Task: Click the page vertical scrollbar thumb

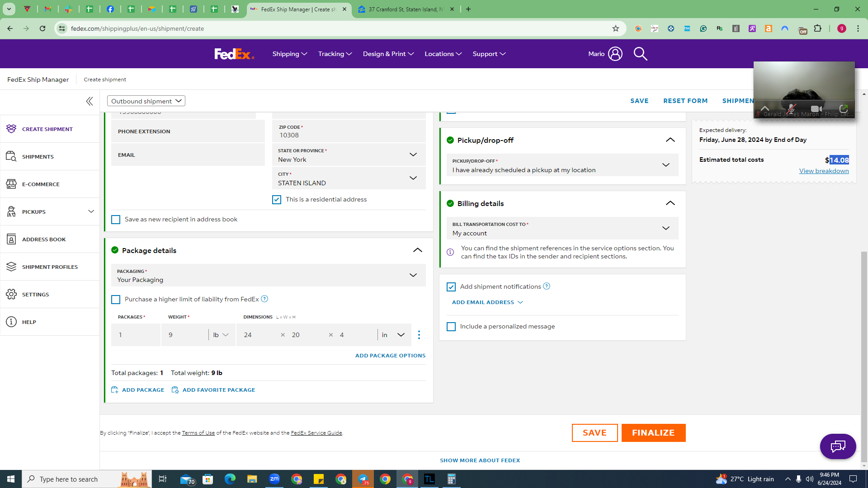Action: point(864,357)
